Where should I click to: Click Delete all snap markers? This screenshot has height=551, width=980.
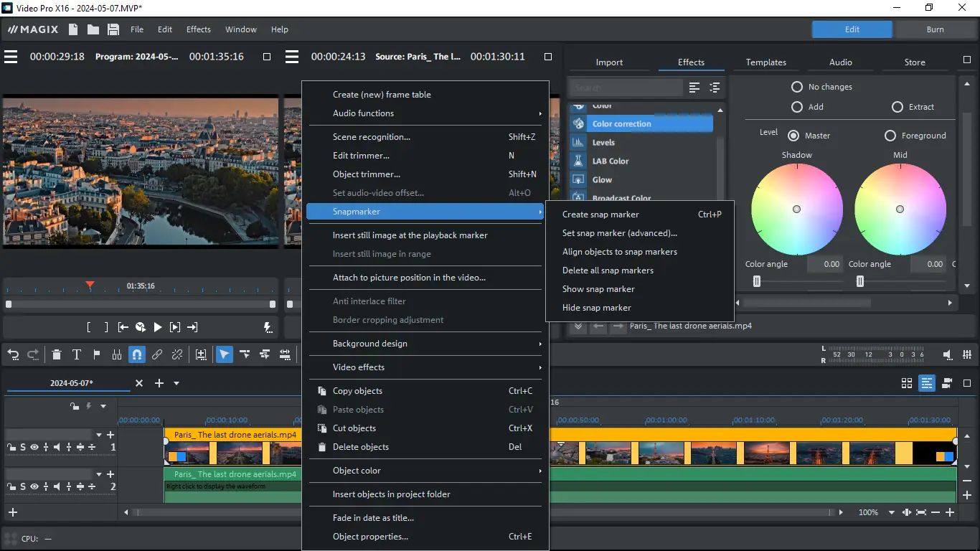[x=608, y=270]
